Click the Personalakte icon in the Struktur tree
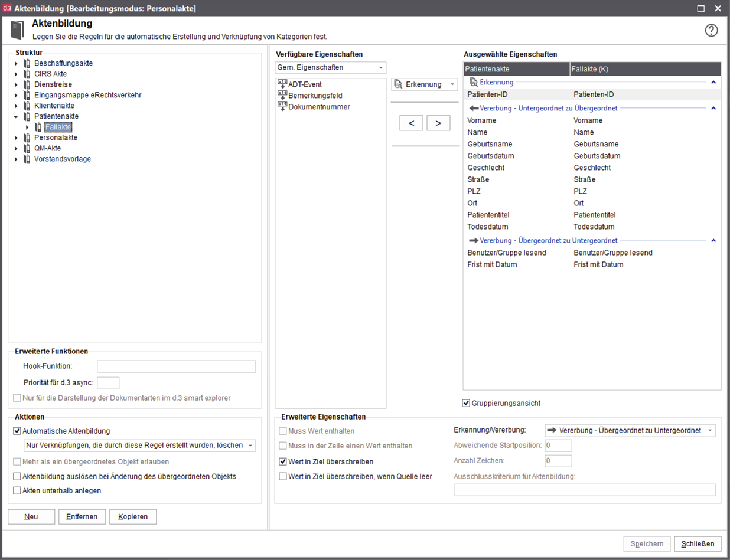 (27, 137)
